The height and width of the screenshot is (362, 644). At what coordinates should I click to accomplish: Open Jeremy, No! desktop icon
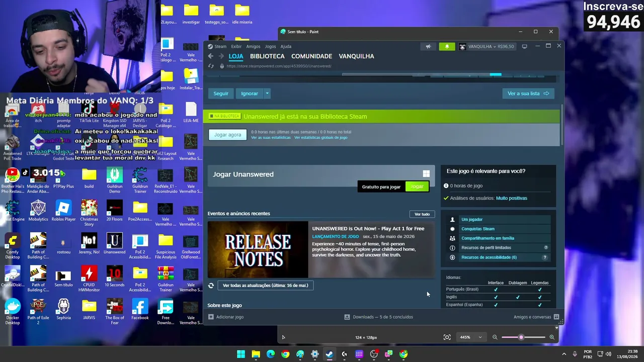tap(89, 244)
